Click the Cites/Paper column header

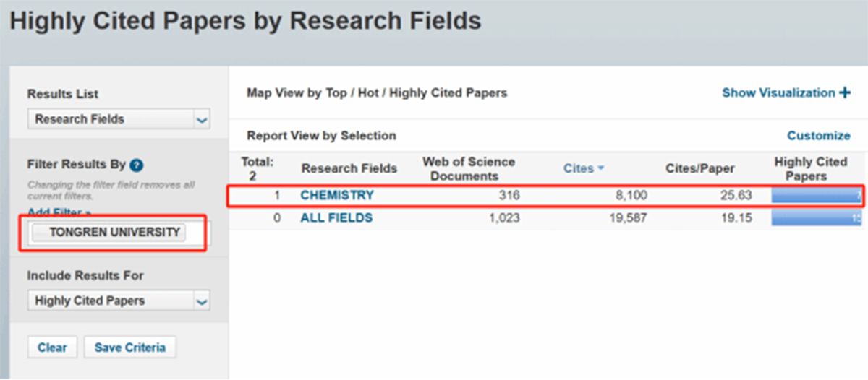(x=699, y=168)
